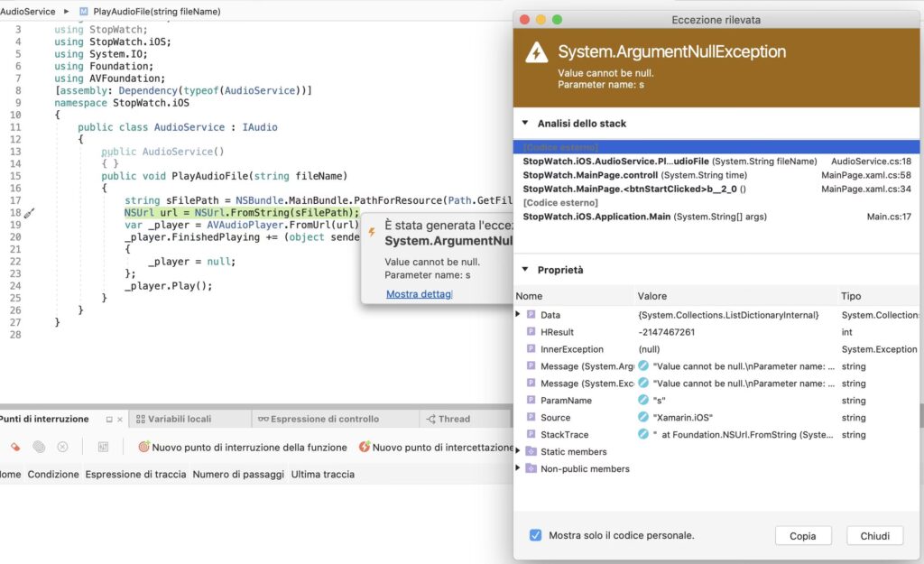Viewport: 924px width, 564px height.
Task: Collapse the 'Analisi dello stack' section
Action: [525, 123]
